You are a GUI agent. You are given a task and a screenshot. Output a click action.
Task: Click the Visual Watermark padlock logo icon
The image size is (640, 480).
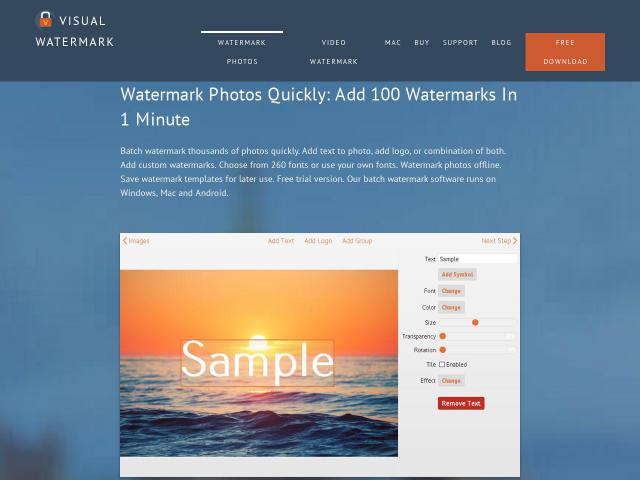click(45, 20)
